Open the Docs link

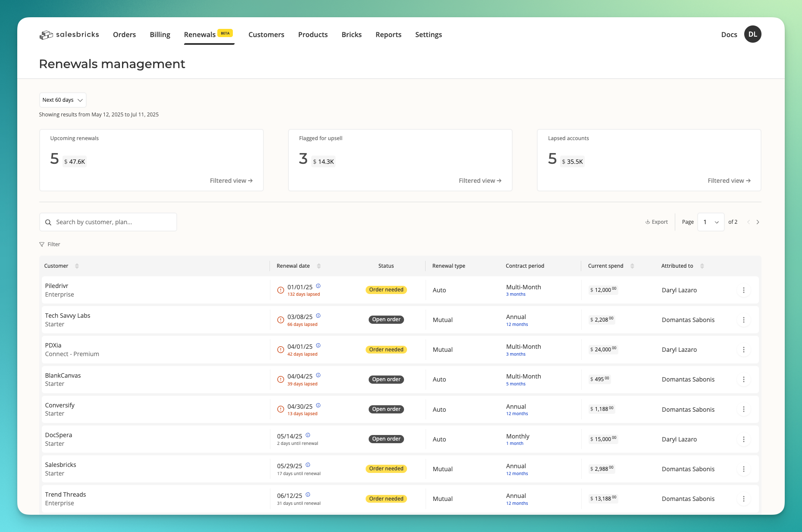729,34
